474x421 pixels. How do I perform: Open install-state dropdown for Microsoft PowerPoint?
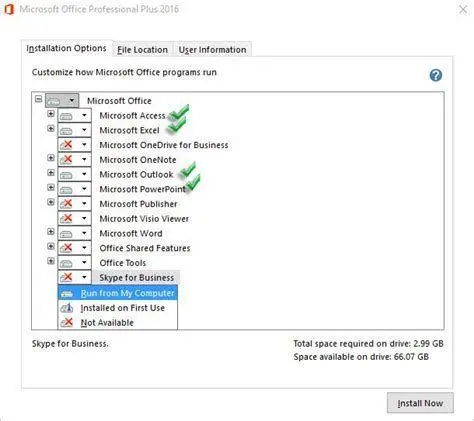pyautogui.click(x=74, y=189)
